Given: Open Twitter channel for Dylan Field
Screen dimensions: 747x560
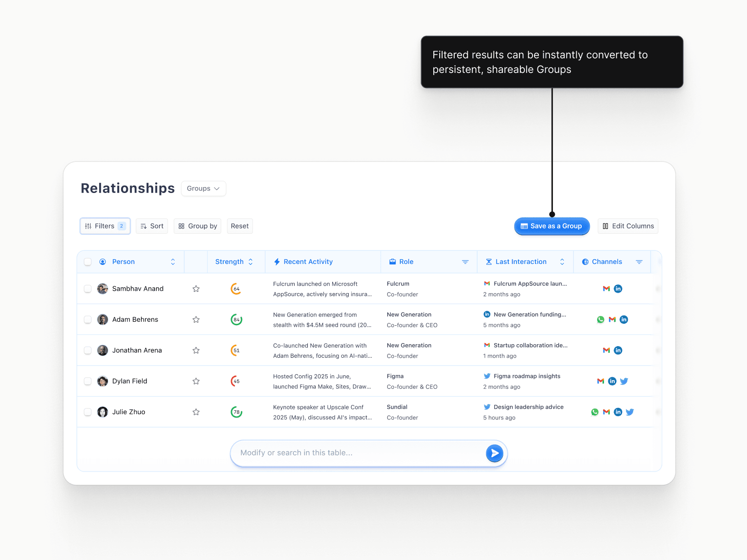Looking at the screenshot, I should pyautogui.click(x=624, y=381).
